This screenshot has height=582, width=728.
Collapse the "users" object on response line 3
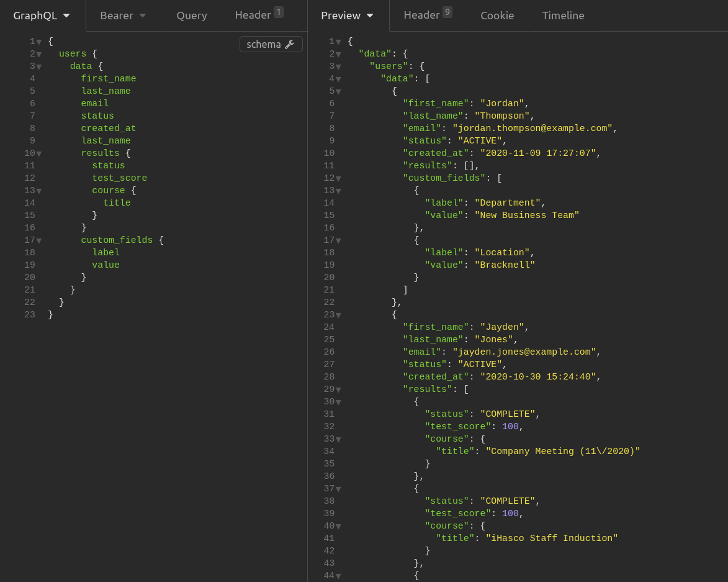pyautogui.click(x=338, y=67)
